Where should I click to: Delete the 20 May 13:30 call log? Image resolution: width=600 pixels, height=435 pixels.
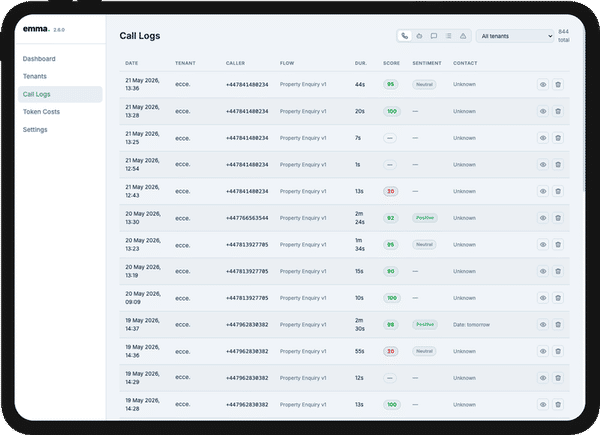tap(558, 218)
